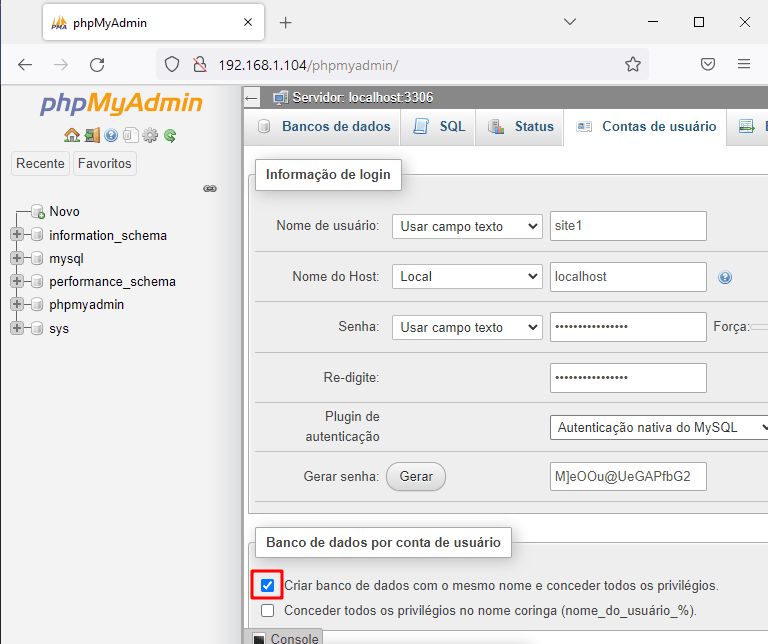
Task: Open the authentication plugin dropdown
Action: click(659, 428)
